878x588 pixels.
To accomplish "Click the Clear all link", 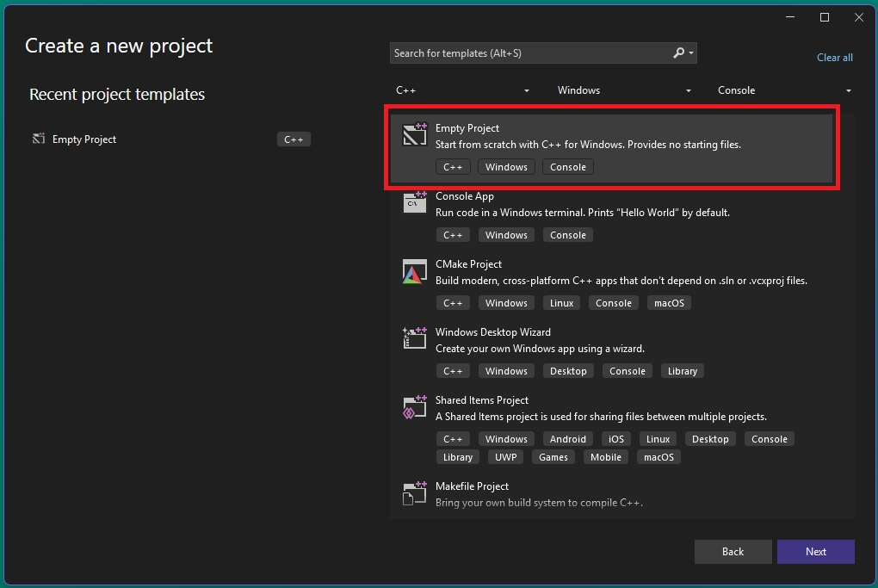I will click(x=834, y=57).
